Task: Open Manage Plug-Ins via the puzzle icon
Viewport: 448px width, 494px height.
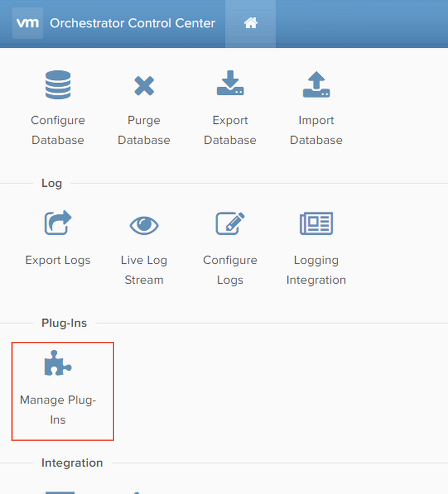Action: click(58, 363)
